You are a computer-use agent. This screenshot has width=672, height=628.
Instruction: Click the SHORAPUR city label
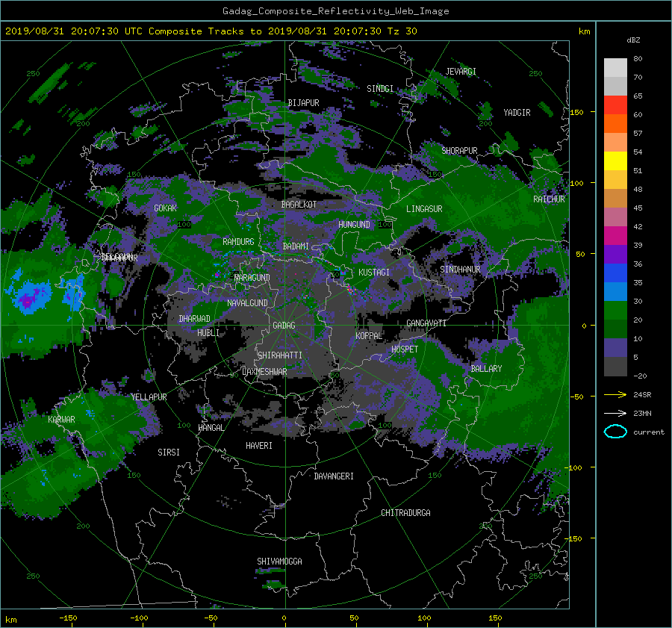(x=459, y=151)
